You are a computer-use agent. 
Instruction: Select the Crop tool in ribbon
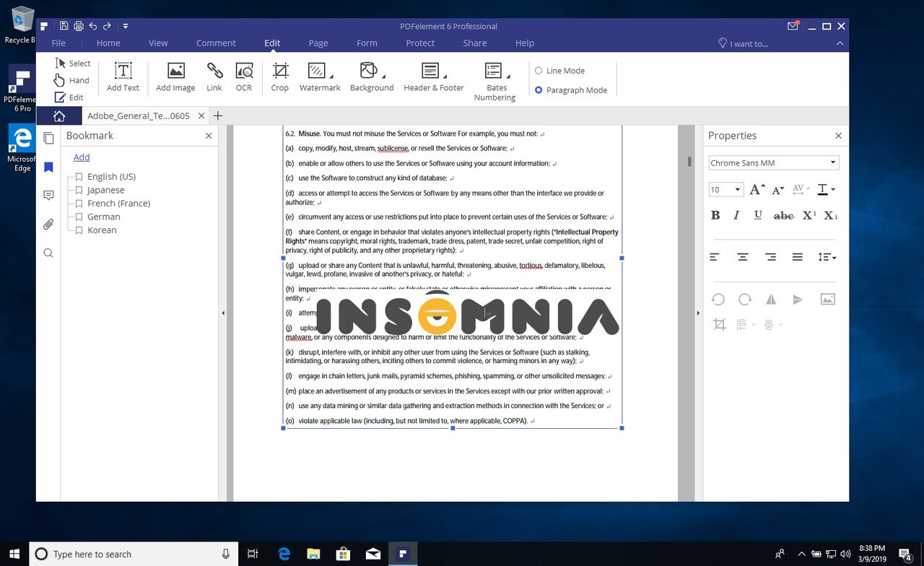click(280, 77)
